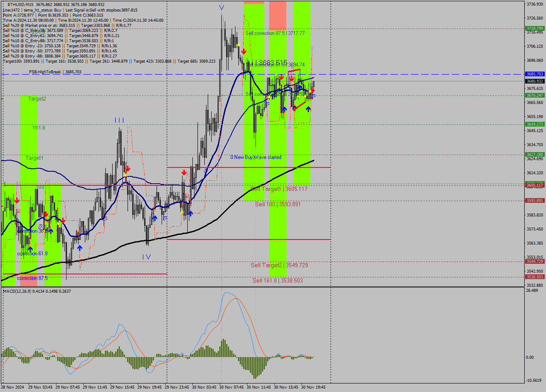
Task: Click the 3583.820 price scale value
Action: tap(535, 215)
